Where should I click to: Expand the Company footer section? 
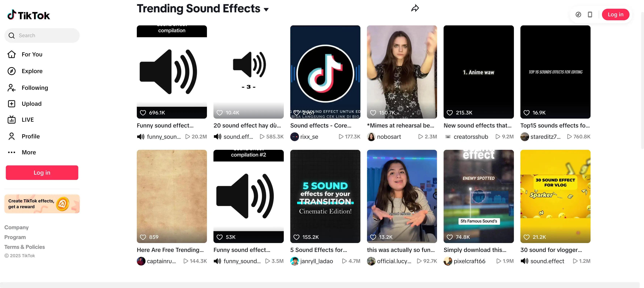click(16, 227)
